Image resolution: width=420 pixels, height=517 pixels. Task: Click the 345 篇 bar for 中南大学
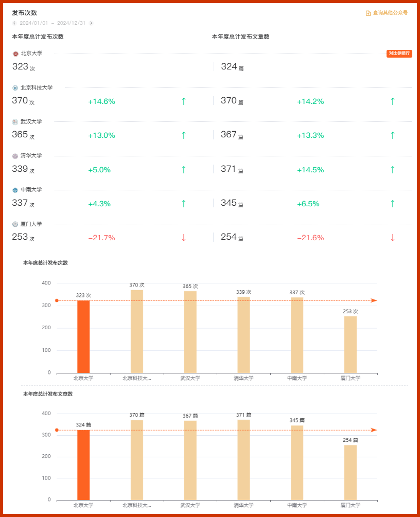[x=297, y=463]
